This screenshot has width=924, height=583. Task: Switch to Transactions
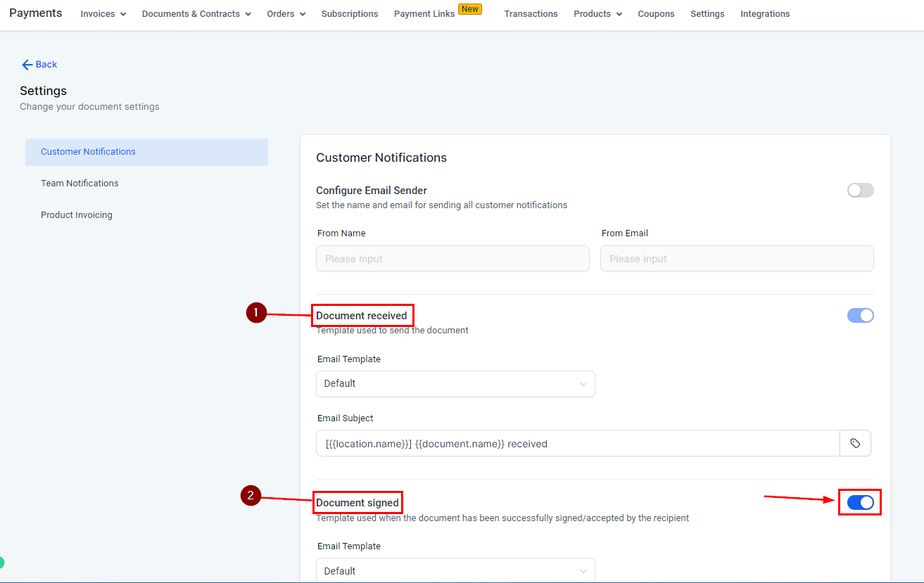531,14
